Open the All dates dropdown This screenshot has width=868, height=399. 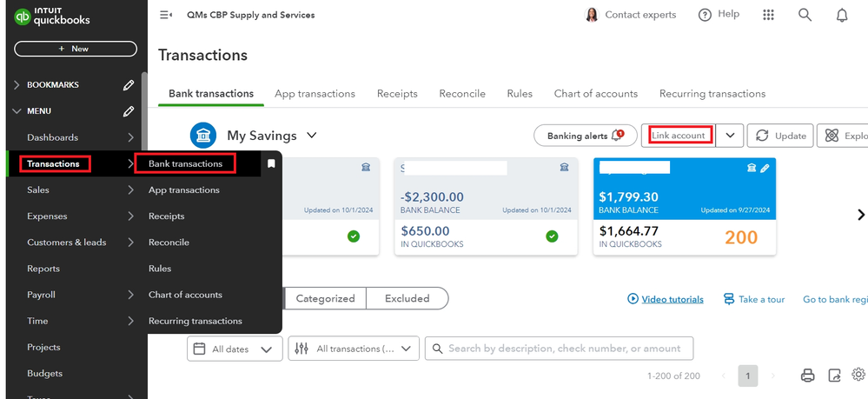[235, 349]
